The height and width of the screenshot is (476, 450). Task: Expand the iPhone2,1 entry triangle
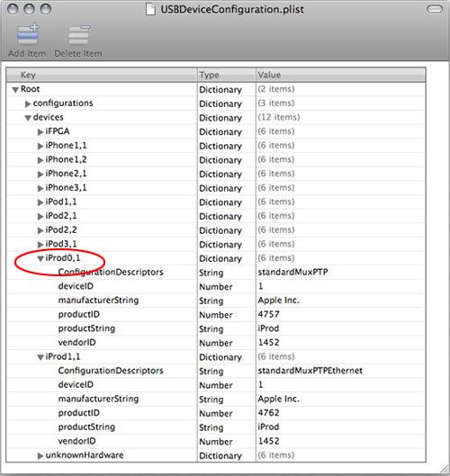[40, 175]
